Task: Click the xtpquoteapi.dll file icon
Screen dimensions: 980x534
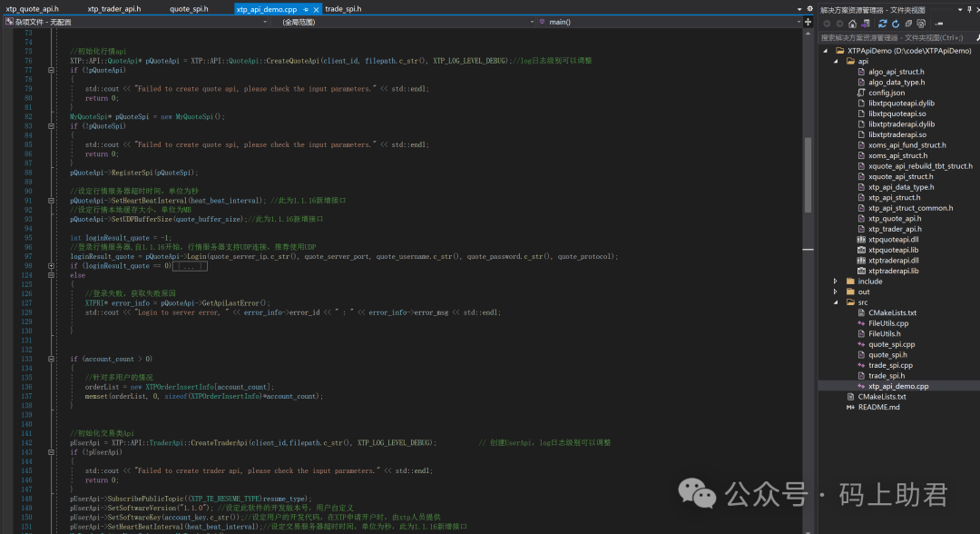Action: click(x=861, y=240)
